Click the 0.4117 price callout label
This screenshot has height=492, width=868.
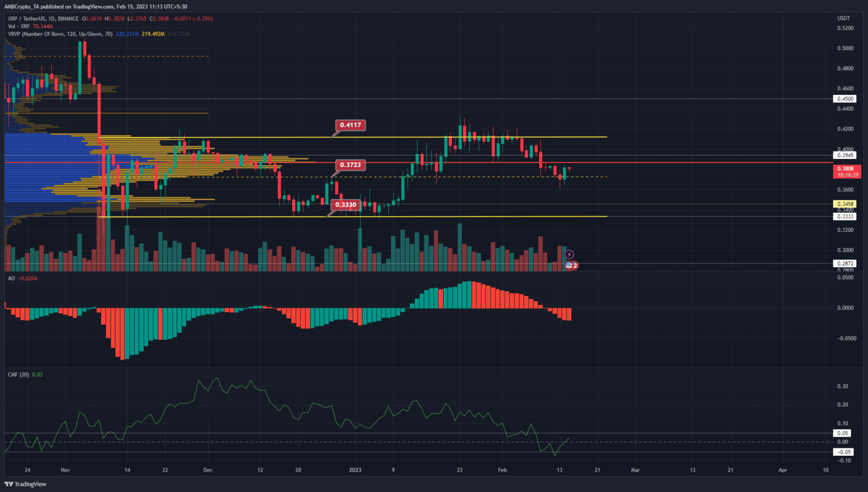tap(350, 125)
